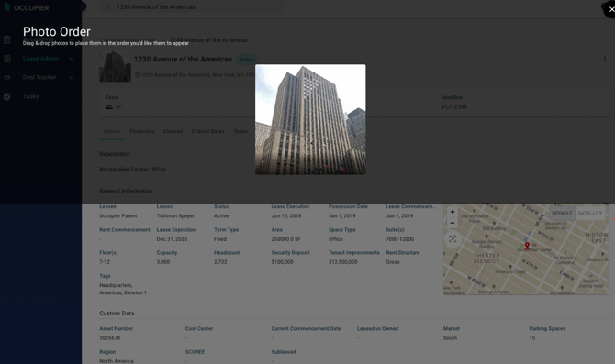The width and height of the screenshot is (615, 364).
Task: Click the '15' parking spaces value
Action: tap(531, 338)
